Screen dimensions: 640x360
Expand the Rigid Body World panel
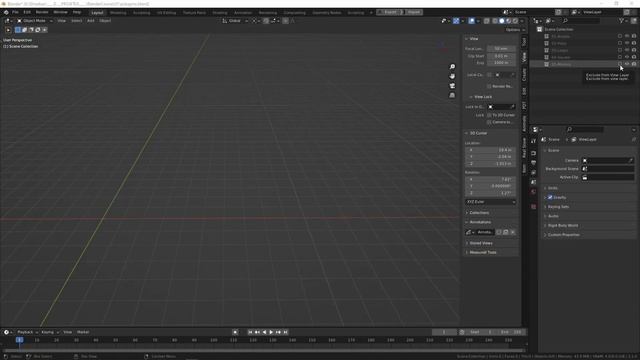click(562, 225)
